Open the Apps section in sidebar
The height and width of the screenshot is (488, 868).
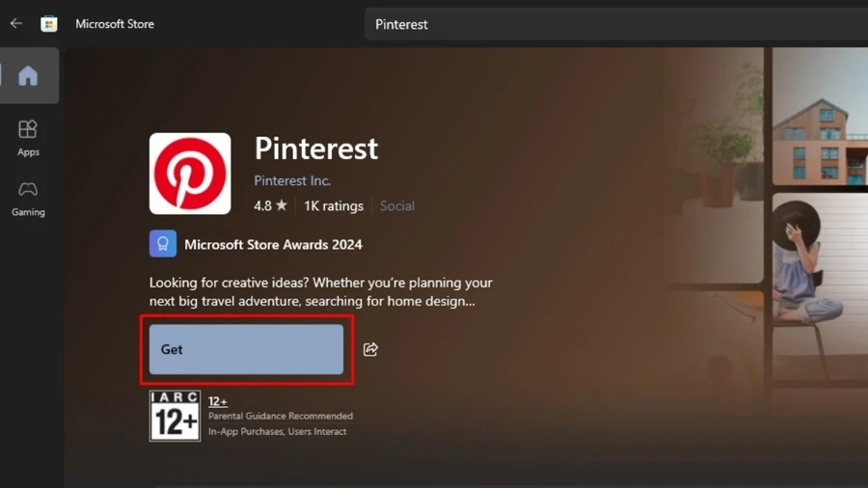[x=28, y=138]
